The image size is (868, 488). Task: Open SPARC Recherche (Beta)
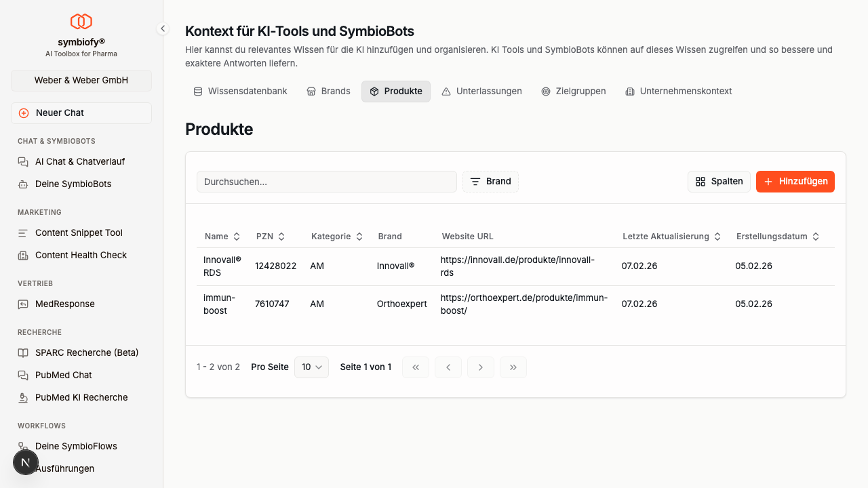tap(86, 352)
